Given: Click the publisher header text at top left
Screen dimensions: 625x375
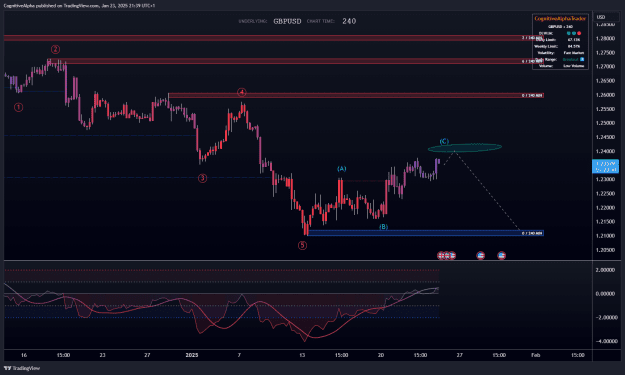Looking at the screenshot, I should (x=79, y=6).
